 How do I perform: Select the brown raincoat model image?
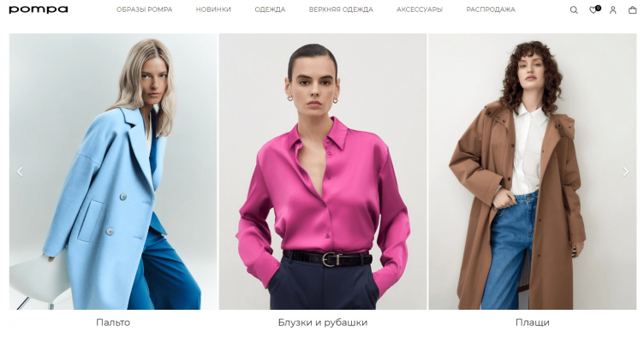(533, 172)
